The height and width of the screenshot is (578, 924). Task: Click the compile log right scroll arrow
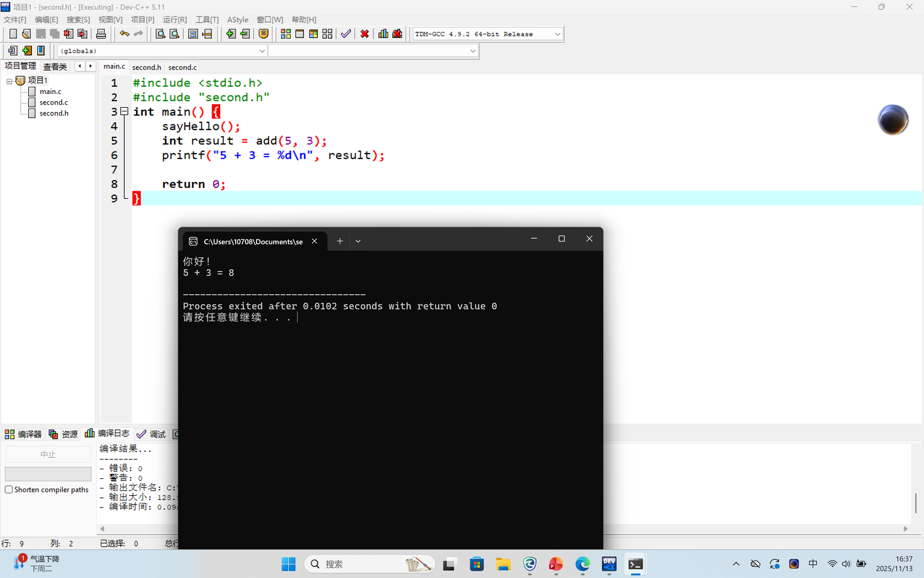[x=906, y=529]
